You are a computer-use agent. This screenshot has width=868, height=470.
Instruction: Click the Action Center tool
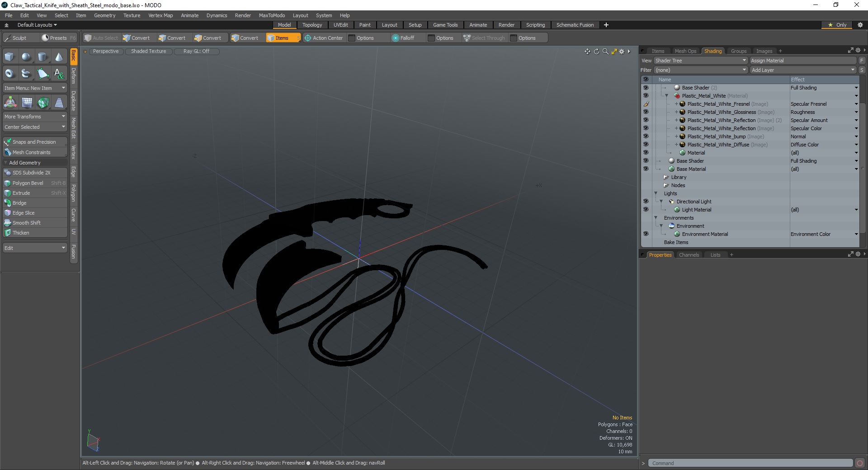coord(324,38)
